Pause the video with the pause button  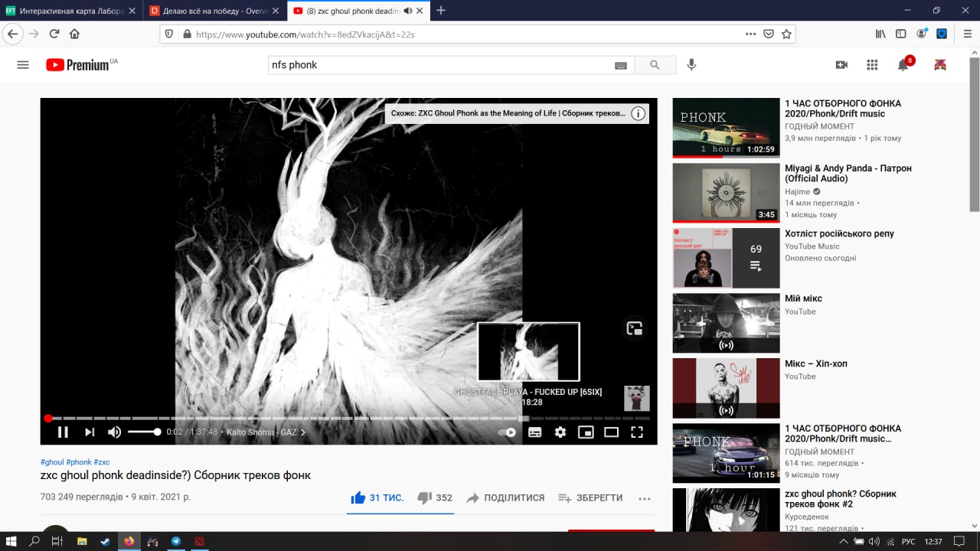coord(63,432)
